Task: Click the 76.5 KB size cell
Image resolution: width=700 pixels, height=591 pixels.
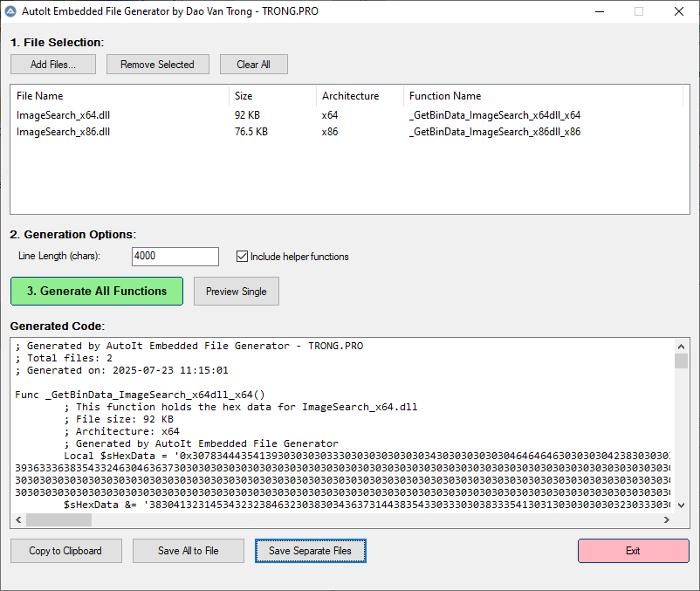Action: click(251, 132)
